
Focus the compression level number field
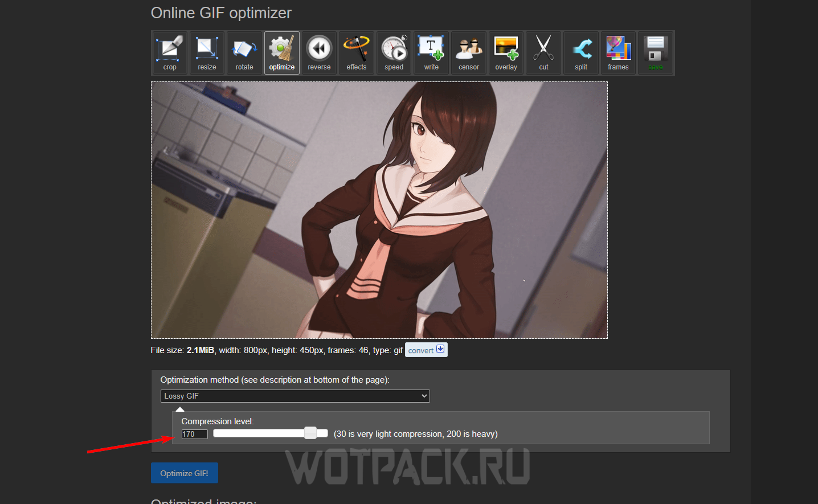(x=194, y=435)
